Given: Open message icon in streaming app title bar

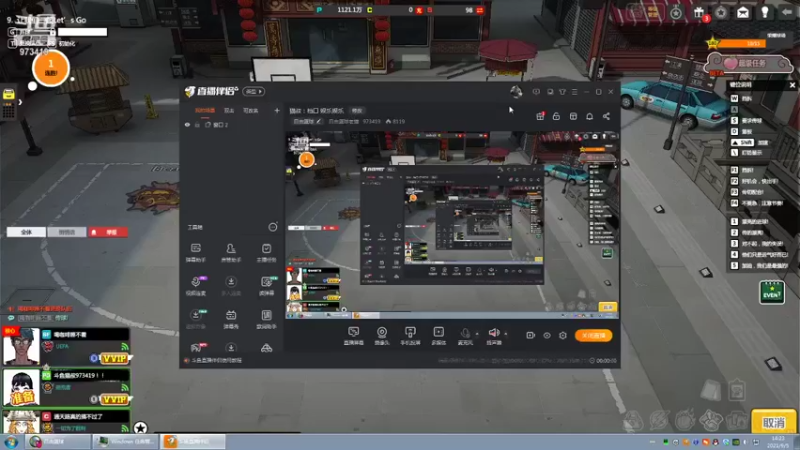Looking at the screenshot, I should (536, 92).
